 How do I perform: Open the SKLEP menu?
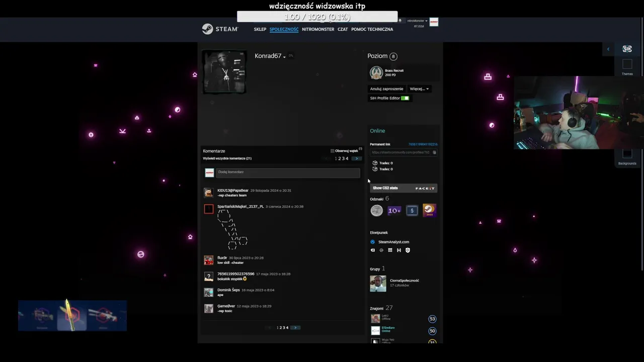[x=260, y=29]
